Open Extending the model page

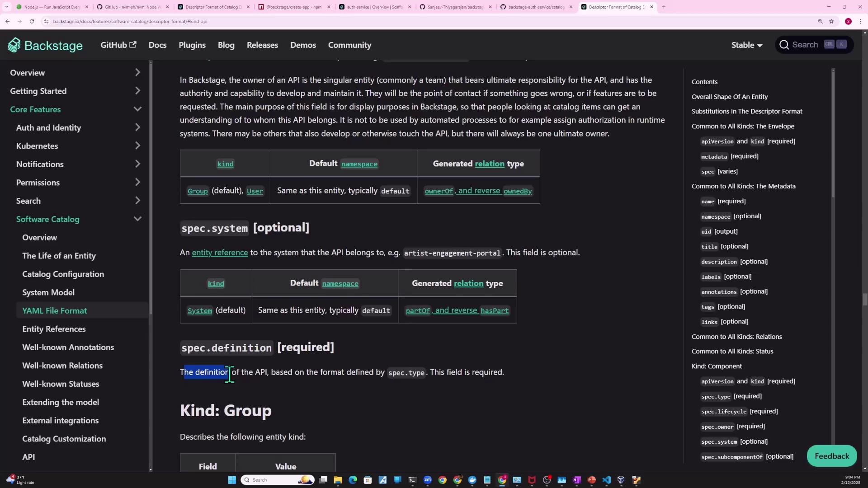61,402
